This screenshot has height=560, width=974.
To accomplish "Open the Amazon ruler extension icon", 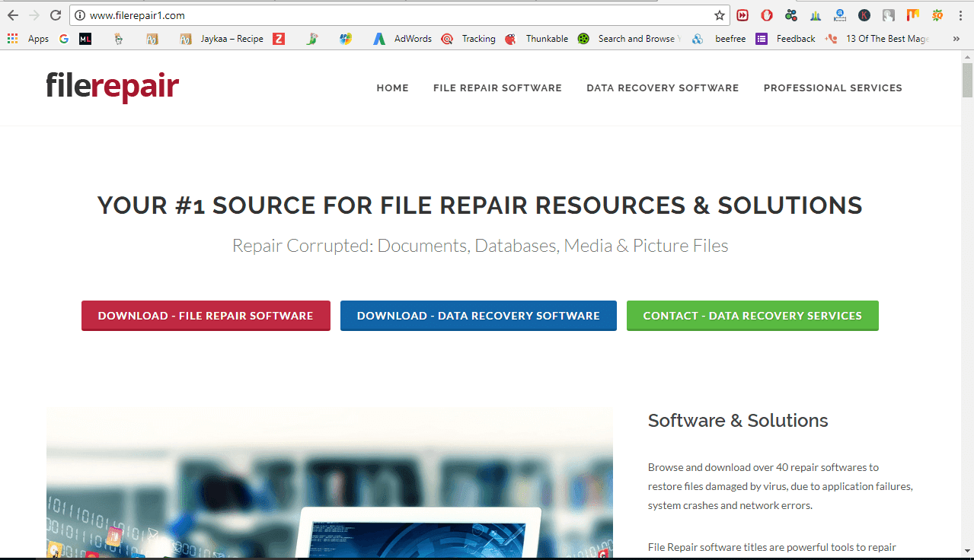I will [x=840, y=15].
